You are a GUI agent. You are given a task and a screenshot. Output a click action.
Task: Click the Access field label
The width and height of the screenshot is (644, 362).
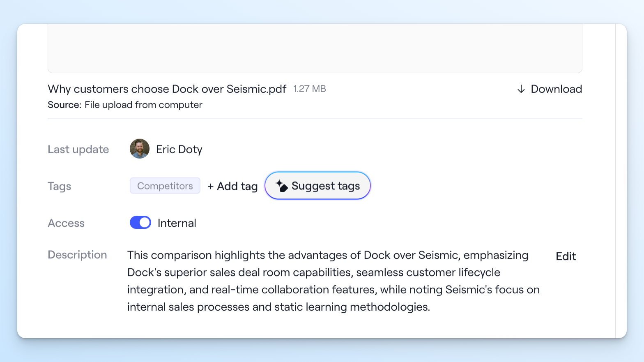(66, 223)
